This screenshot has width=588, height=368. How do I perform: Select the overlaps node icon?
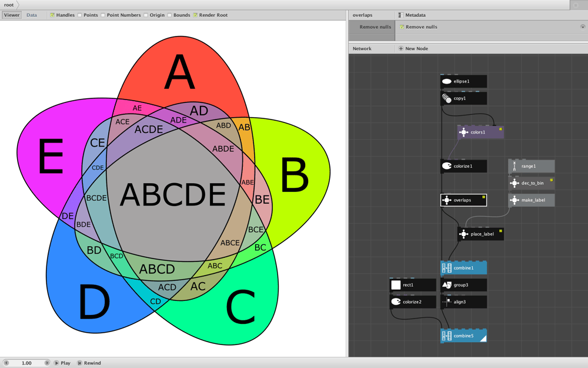[447, 200]
